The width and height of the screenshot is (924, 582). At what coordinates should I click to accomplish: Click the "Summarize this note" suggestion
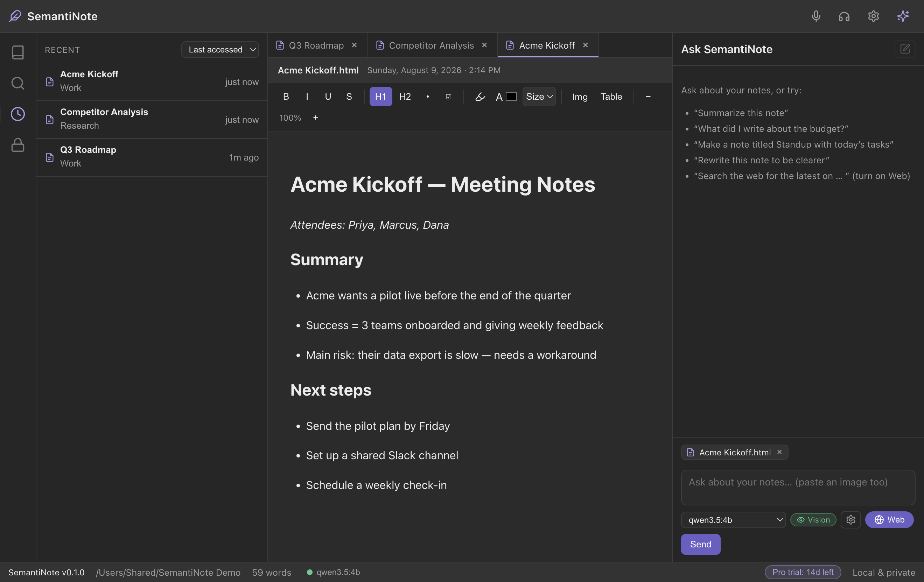[741, 113]
